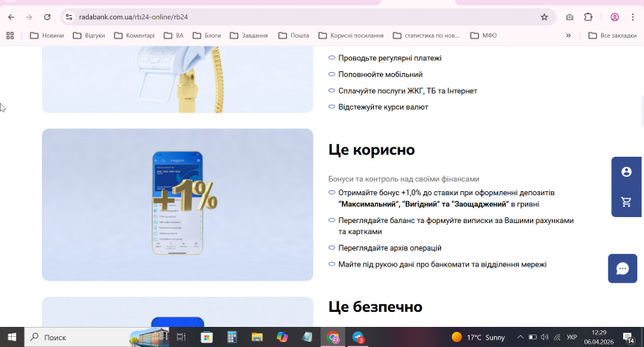Open the Коментарі bookmarks folder
Viewport: 644px width, 347px height.
click(134, 36)
